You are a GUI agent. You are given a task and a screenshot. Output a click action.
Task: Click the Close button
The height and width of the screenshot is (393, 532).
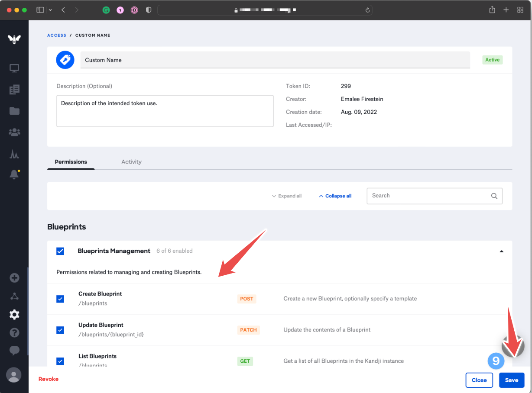click(x=479, y=380)
